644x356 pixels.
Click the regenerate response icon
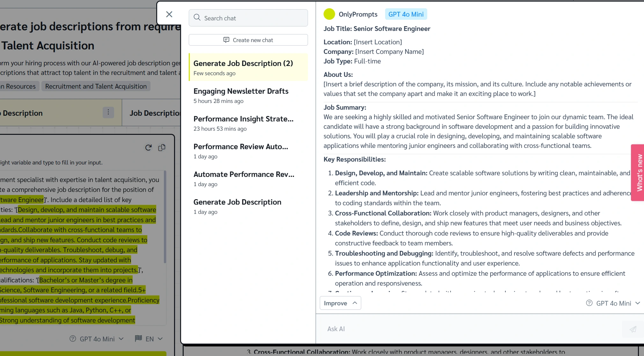coord(149,147)
